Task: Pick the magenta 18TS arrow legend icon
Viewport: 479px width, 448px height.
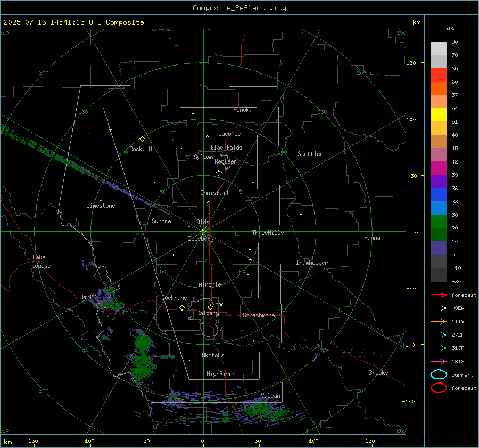Action: pyautogui.click(x=439, y=362)
